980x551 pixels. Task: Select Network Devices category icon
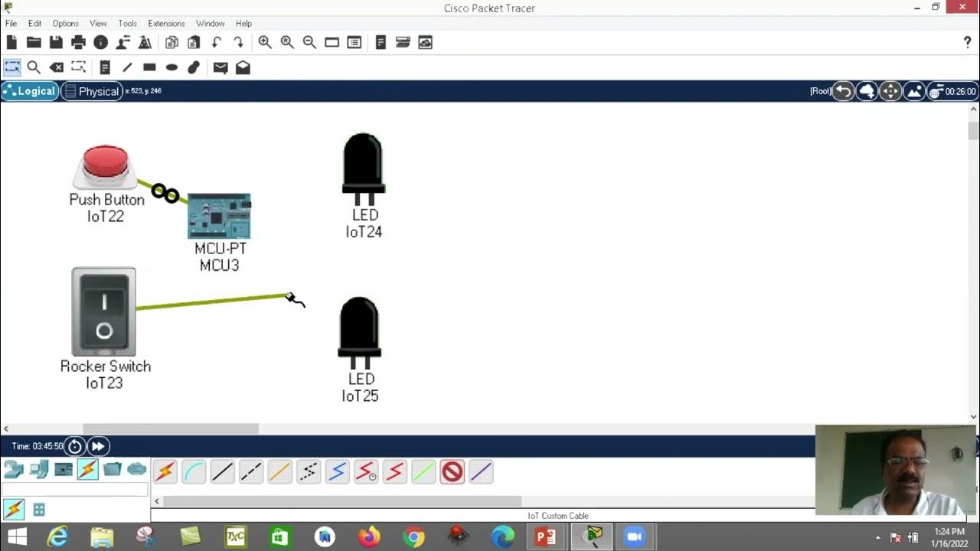[14, 469]
